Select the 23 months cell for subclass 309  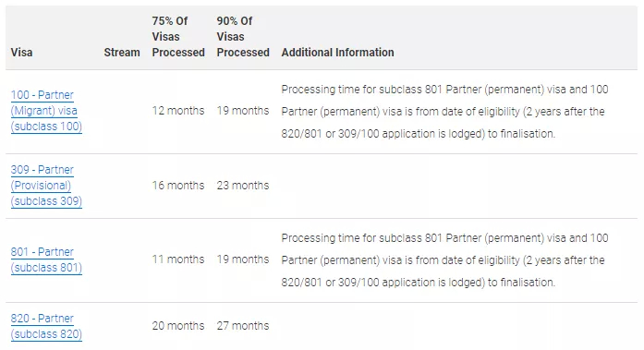[x=243, y=186]
